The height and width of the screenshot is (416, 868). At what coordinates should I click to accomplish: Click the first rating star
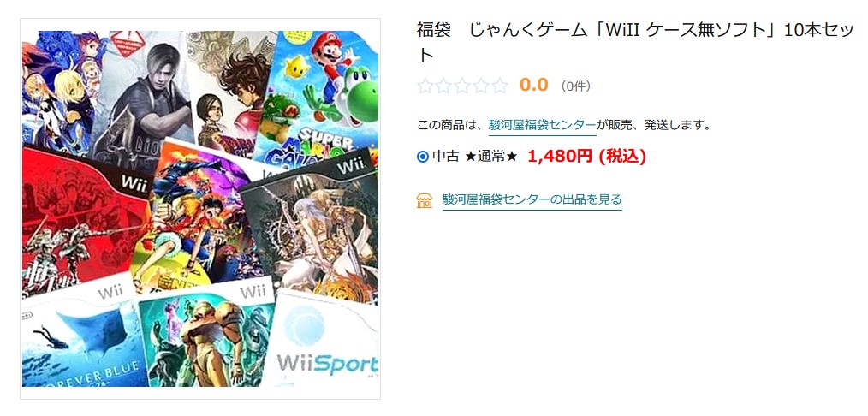[x=425, y=86]
